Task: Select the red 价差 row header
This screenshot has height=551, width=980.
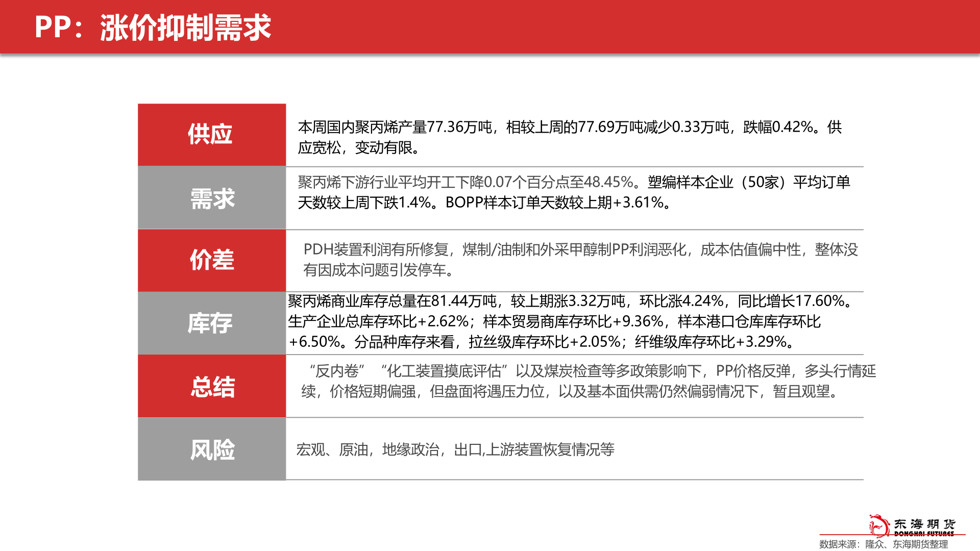Action: [x=212, y=260]
